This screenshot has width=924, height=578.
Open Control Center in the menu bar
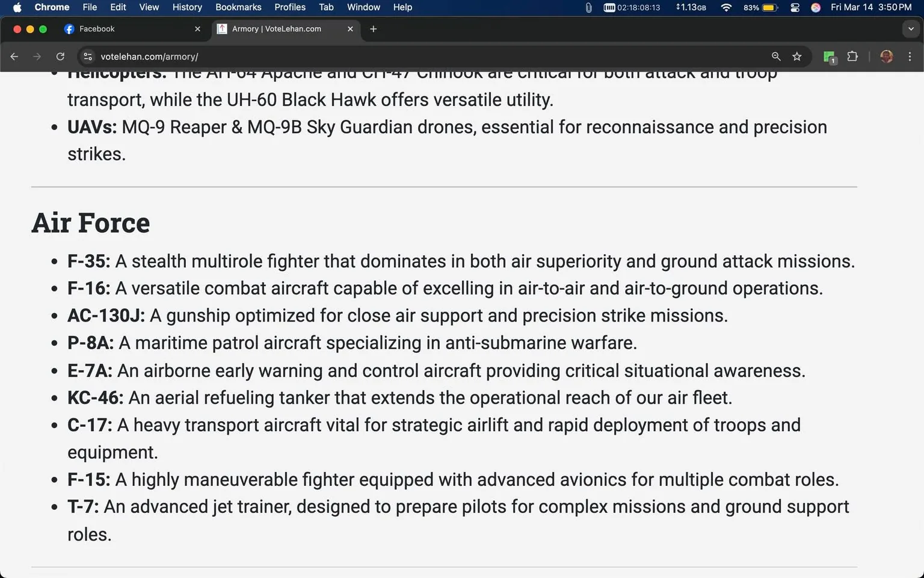pyautogui.click(x=794, y=7)
